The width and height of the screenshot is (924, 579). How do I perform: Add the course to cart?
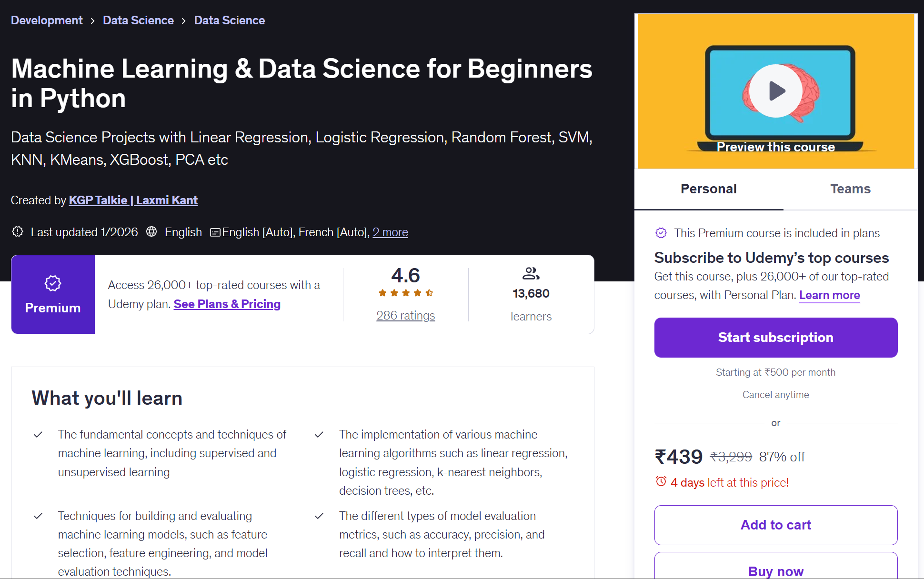[x=775, y=525]
